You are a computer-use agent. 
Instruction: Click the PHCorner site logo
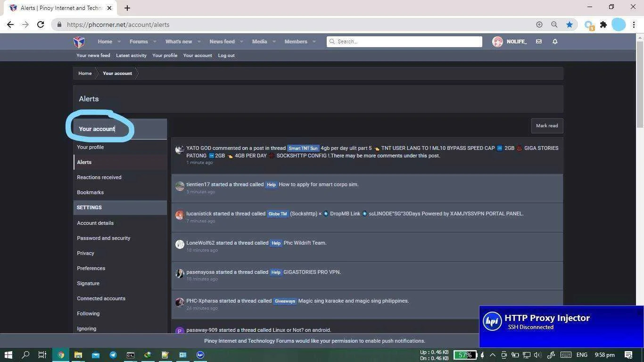tap(79, 41)
